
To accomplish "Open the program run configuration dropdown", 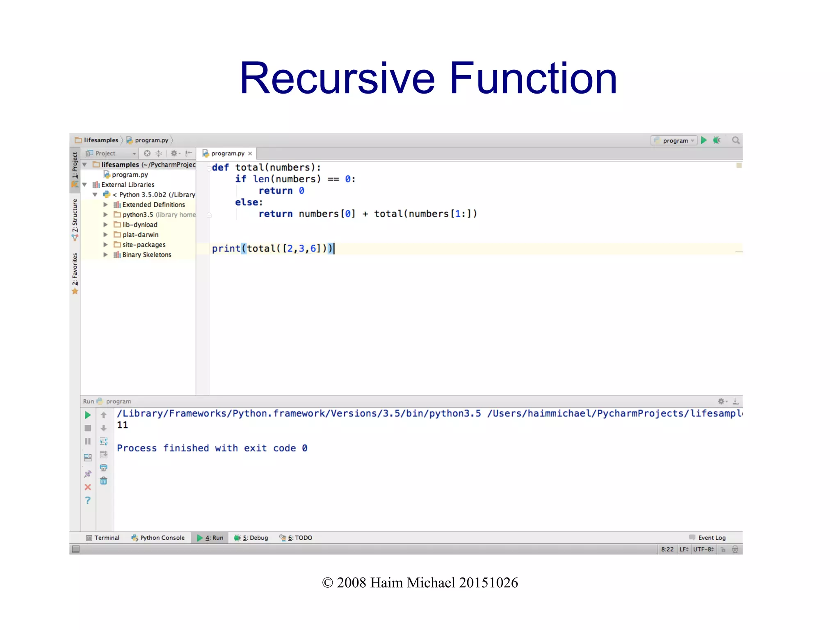I will point(675,140).
